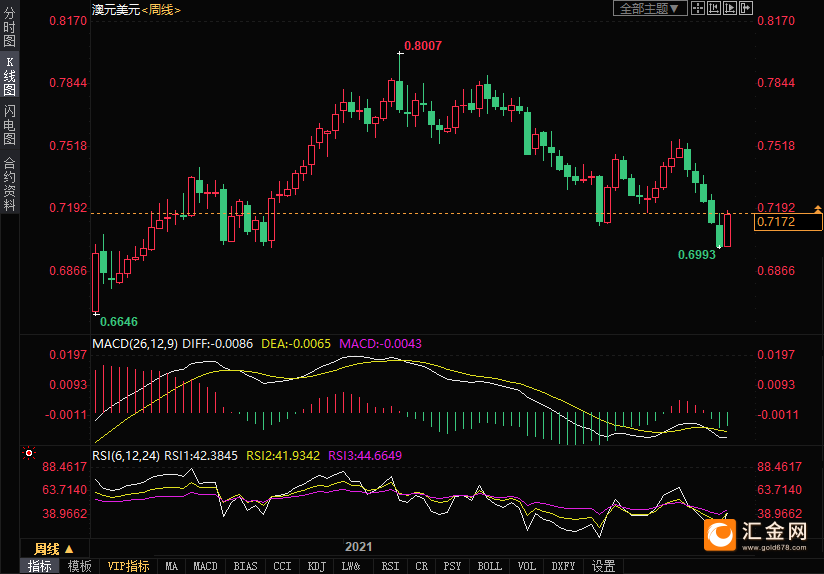Click the chart play-forward axis icon
Viewport: 824px width, 574px height.
point(730,8)
